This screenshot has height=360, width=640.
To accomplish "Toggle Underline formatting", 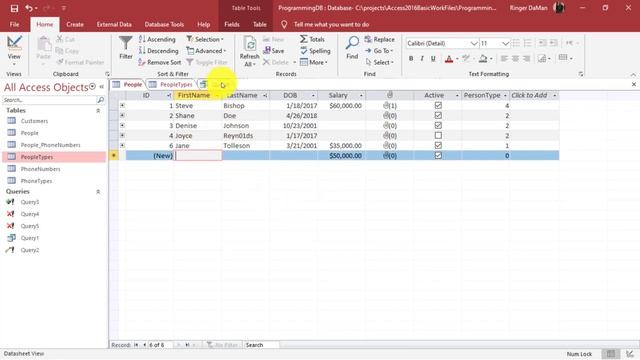I will pyautogui.click(x=433, y=59).
